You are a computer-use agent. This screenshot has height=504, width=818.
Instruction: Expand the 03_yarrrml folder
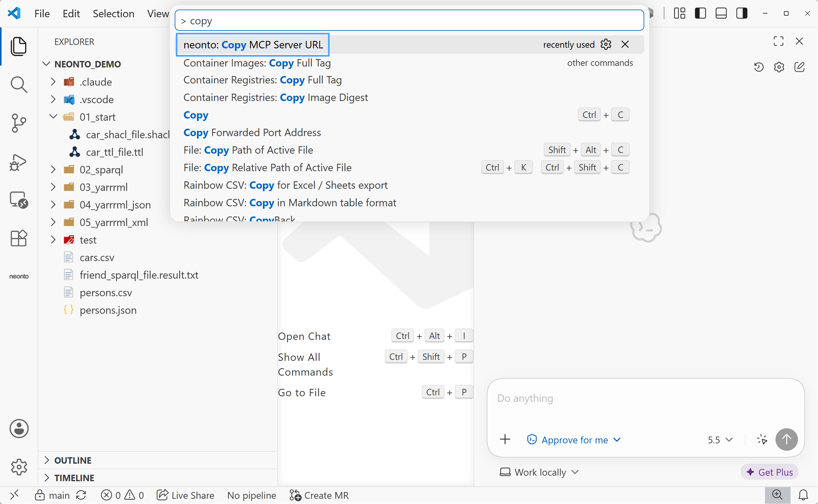[x=53, y=187]
